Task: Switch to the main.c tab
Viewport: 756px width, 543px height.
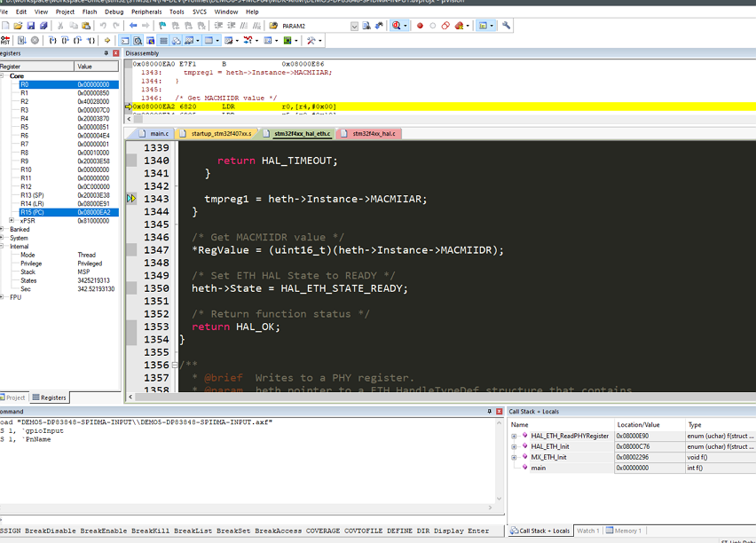Action: [x=154, y=134]
